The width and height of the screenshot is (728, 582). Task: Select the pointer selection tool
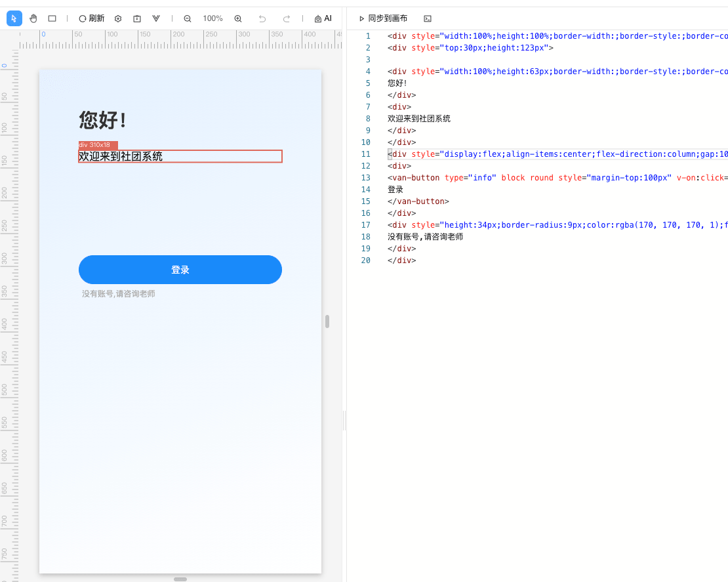point(14,18)
